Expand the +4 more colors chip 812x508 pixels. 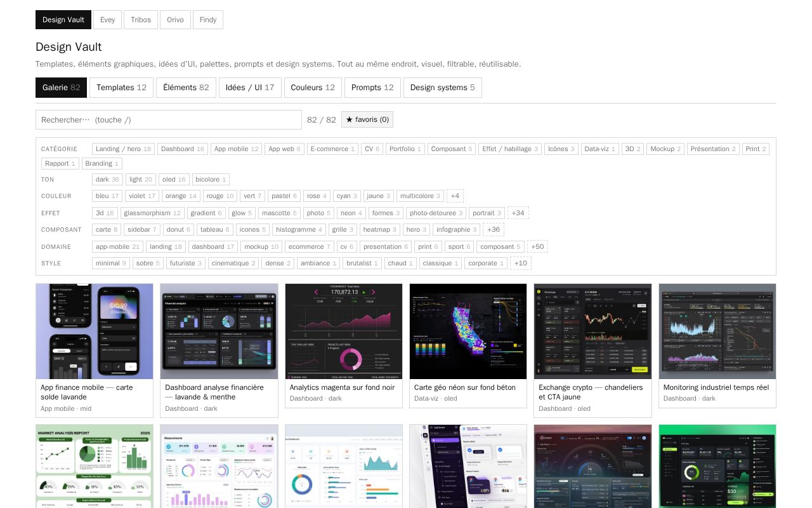[x=455, y=196]
